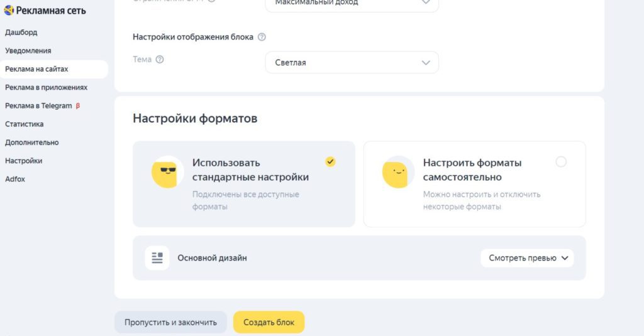Click the smiling emoji icon

[398, 172]
